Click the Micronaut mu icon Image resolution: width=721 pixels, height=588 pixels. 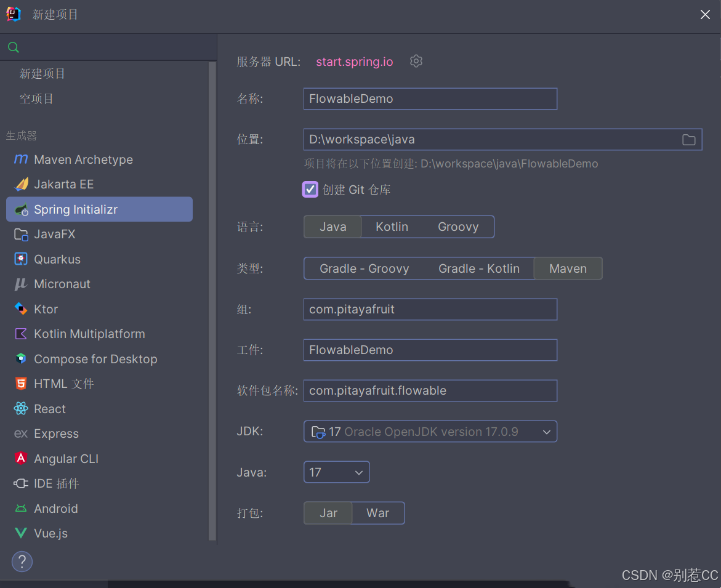point(21,284)
